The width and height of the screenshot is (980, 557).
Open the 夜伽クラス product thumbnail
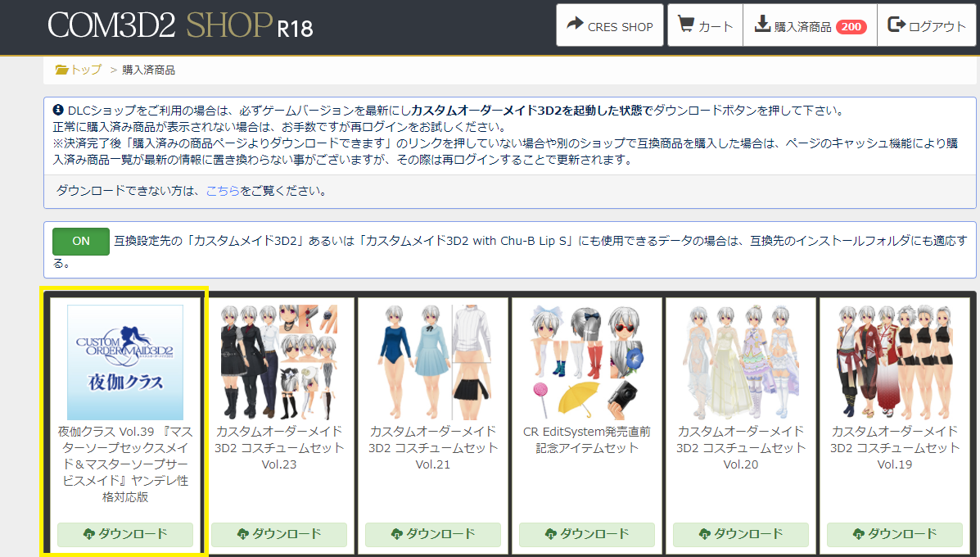point(125,362)
